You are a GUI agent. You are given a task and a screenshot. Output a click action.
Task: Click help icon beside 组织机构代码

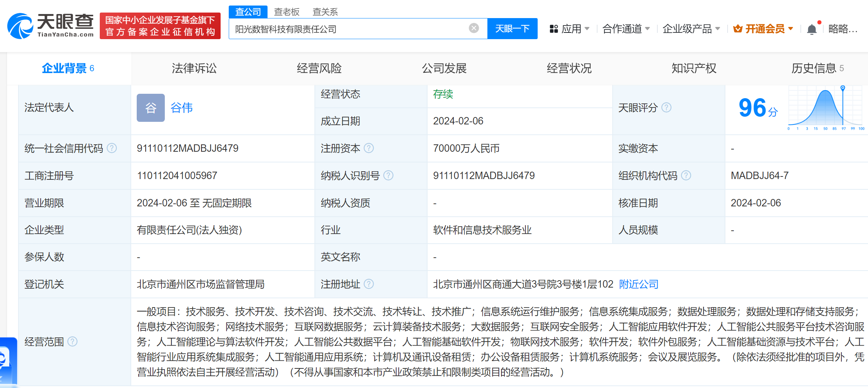point(686,175)
